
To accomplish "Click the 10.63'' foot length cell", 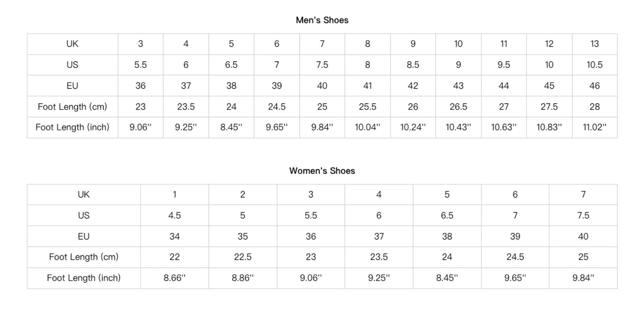I will (x=504, y=128).
